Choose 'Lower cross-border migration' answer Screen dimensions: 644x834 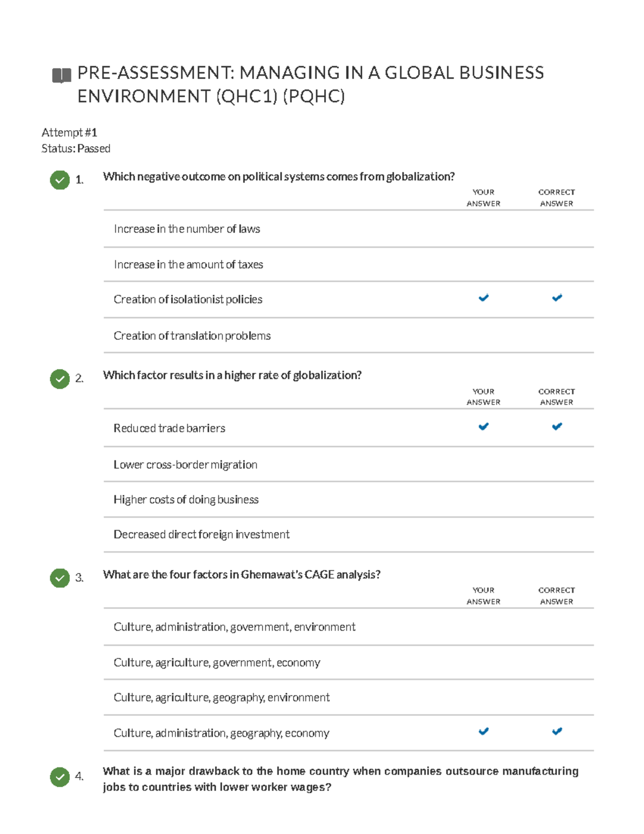tap(185, 465)
